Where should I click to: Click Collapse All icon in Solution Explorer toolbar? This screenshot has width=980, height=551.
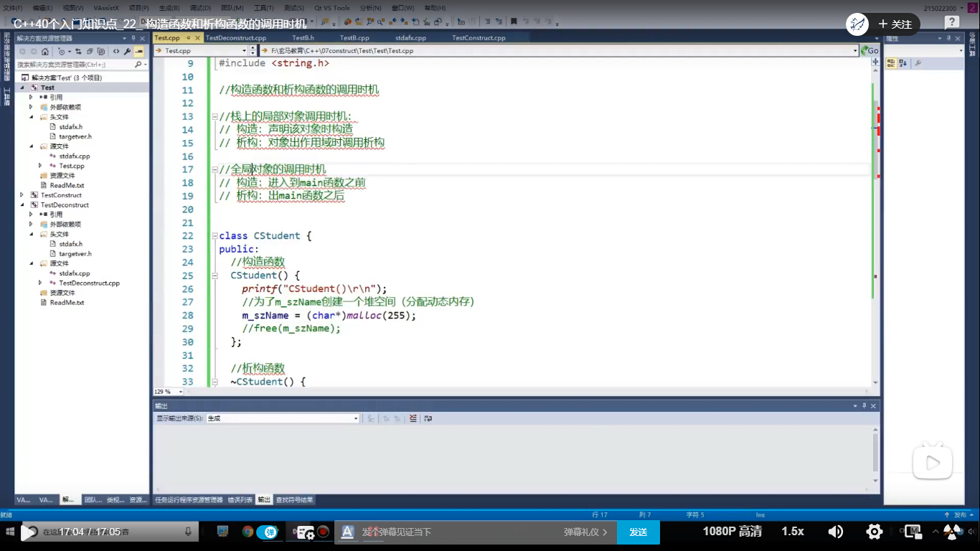(88, 52)
